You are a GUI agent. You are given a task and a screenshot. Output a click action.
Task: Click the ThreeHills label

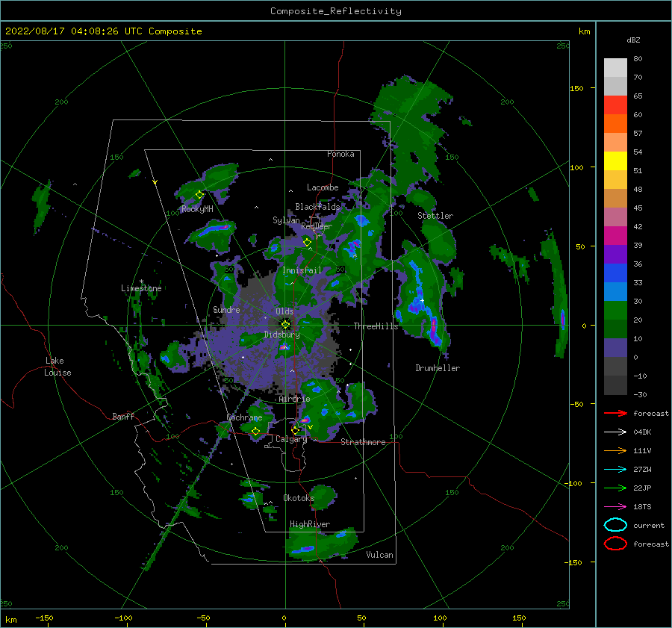[376, 326]
